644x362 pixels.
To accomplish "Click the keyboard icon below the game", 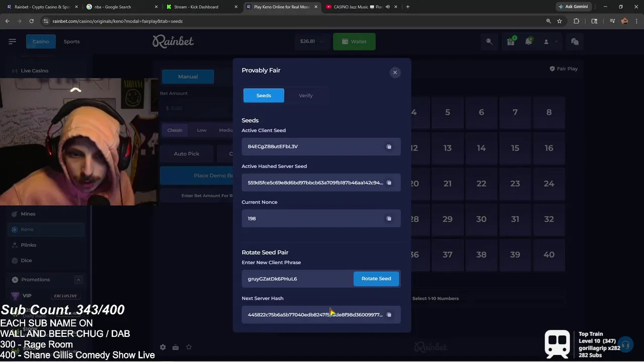I will (176, 347).
